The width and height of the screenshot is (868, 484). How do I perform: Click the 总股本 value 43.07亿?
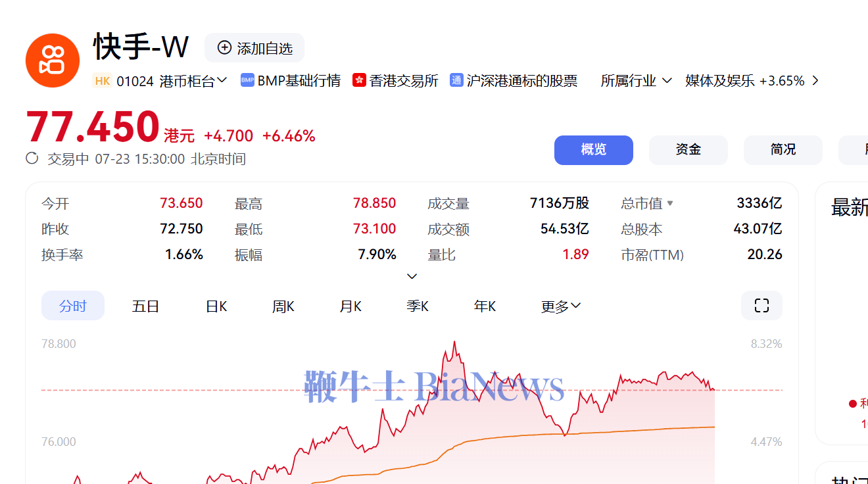(758, 229)
